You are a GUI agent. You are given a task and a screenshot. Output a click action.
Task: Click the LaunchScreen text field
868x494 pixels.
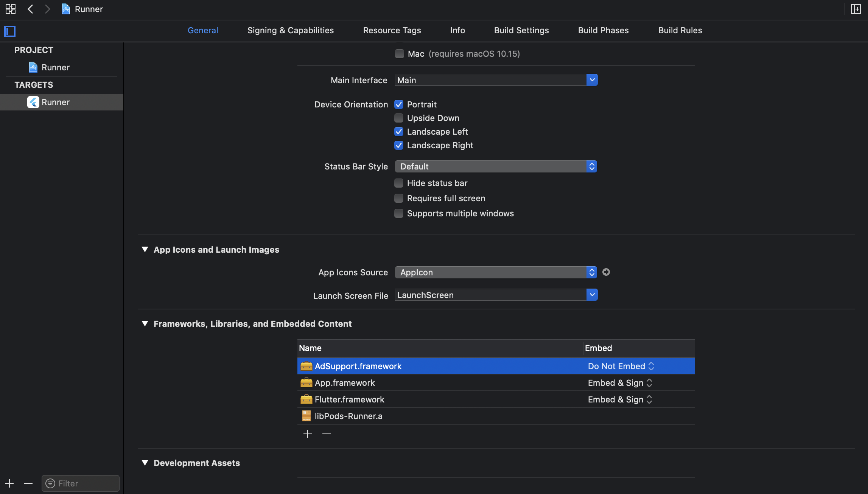click(491, 295)
